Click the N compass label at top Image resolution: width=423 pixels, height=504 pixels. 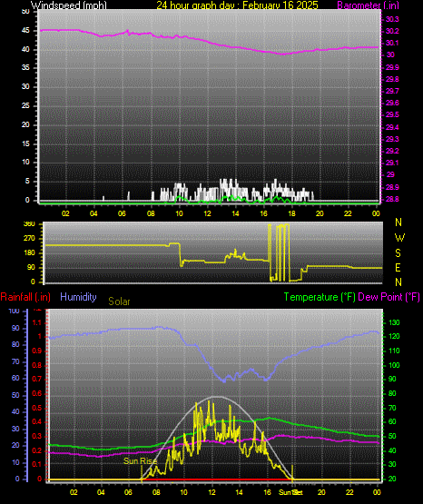(x=398, y=222)
